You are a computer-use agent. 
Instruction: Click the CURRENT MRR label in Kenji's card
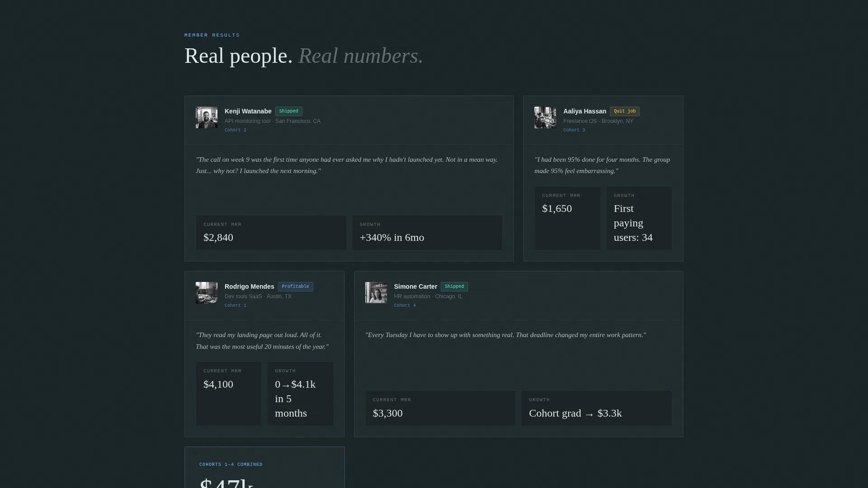pos(222,225)
